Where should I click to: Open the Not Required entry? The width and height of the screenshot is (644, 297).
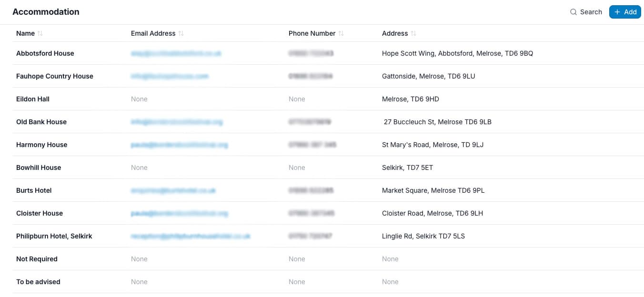pos(37,259)
